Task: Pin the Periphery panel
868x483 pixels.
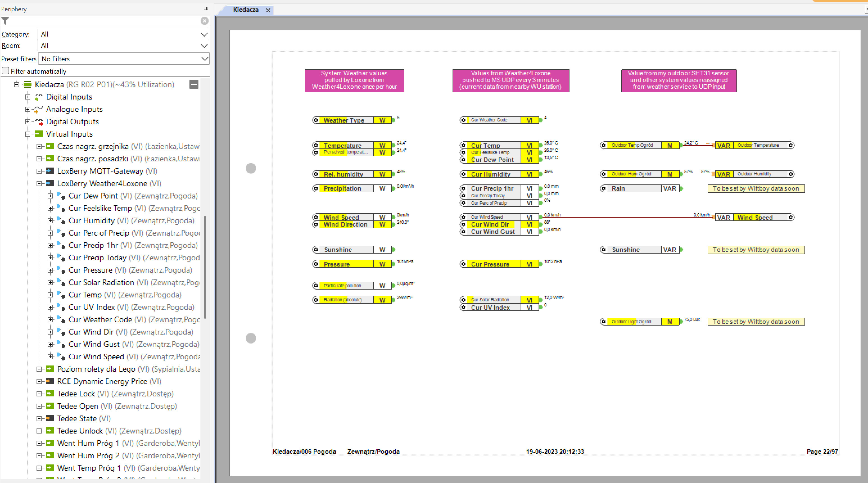Action: 206,9
